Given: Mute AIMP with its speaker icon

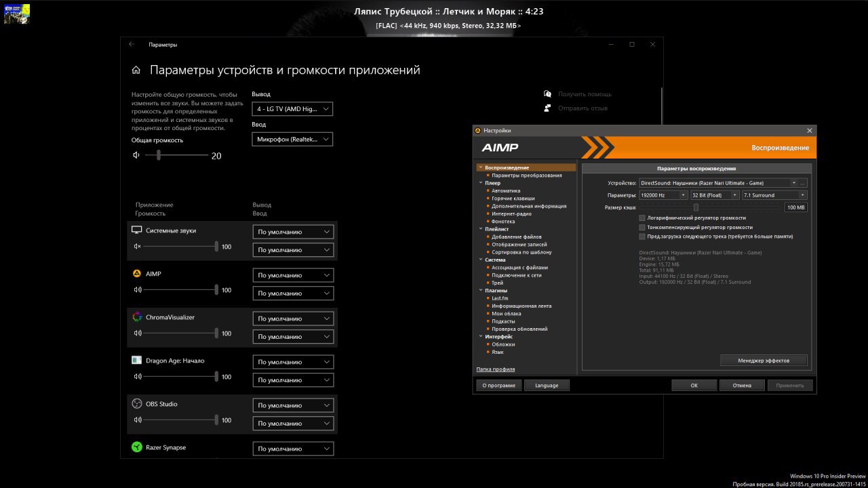Looking at the screenshot, I should tap(138, 290).
